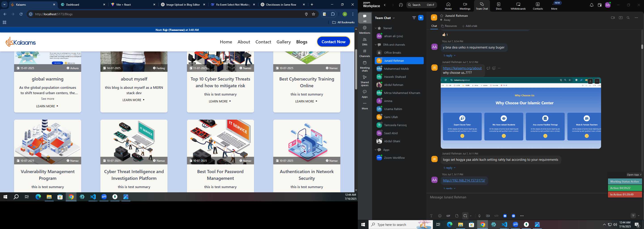Open the GIF picker in composer
644x229 pixels.
click(448, 216)
